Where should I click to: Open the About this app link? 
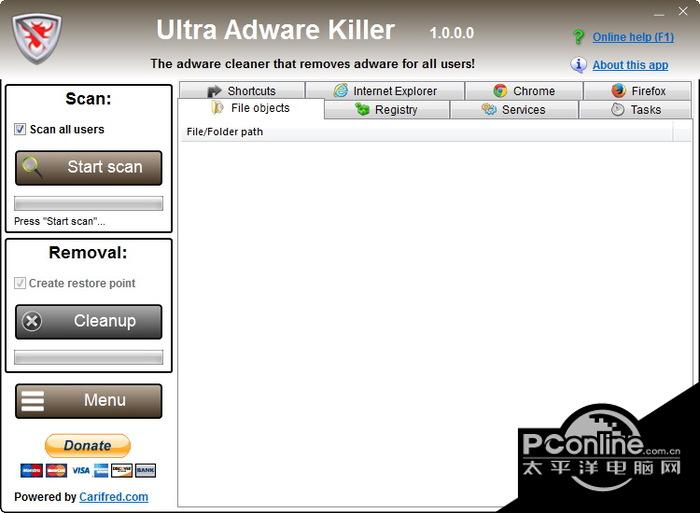point(630,65)
